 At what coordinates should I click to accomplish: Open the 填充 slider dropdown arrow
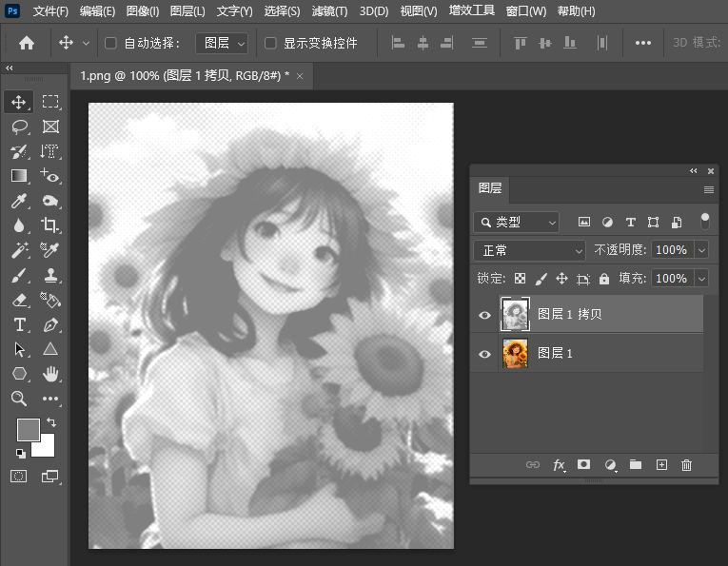(x=701, y=279)
